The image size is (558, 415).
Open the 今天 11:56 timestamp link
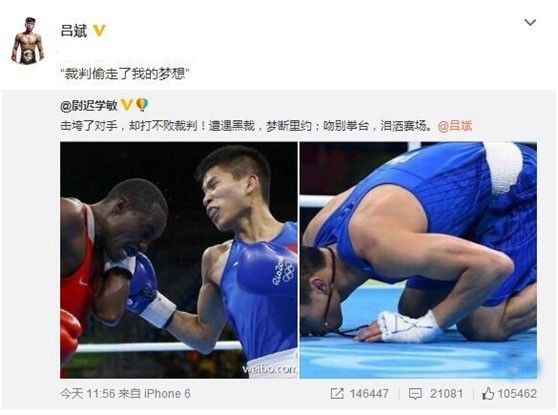(x=88, y=394)
